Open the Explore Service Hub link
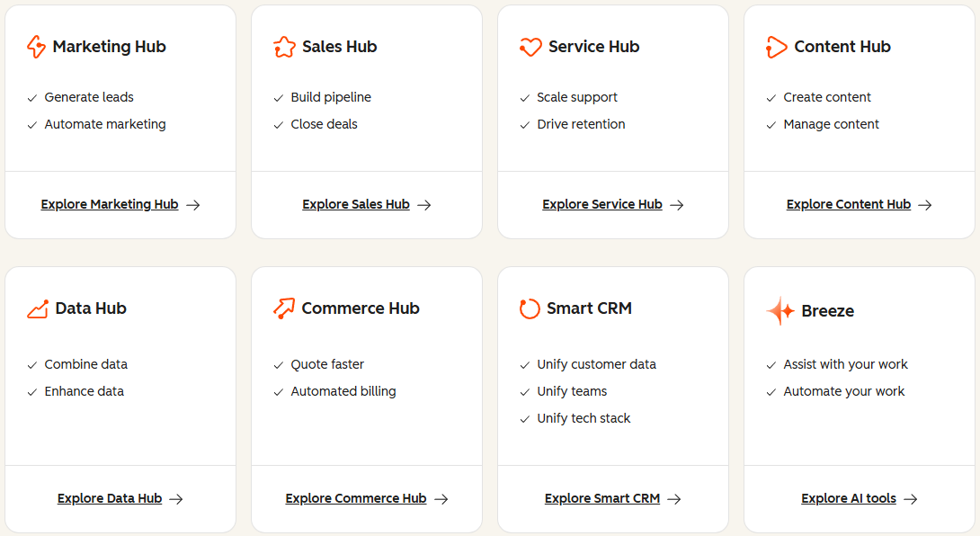Screen dimensions: 980x536 602,205
